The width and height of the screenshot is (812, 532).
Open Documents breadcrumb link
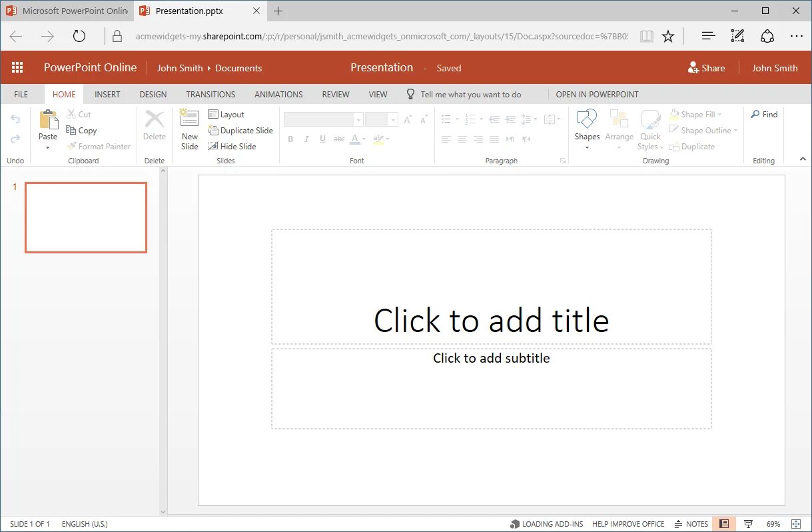click(238, 68)
